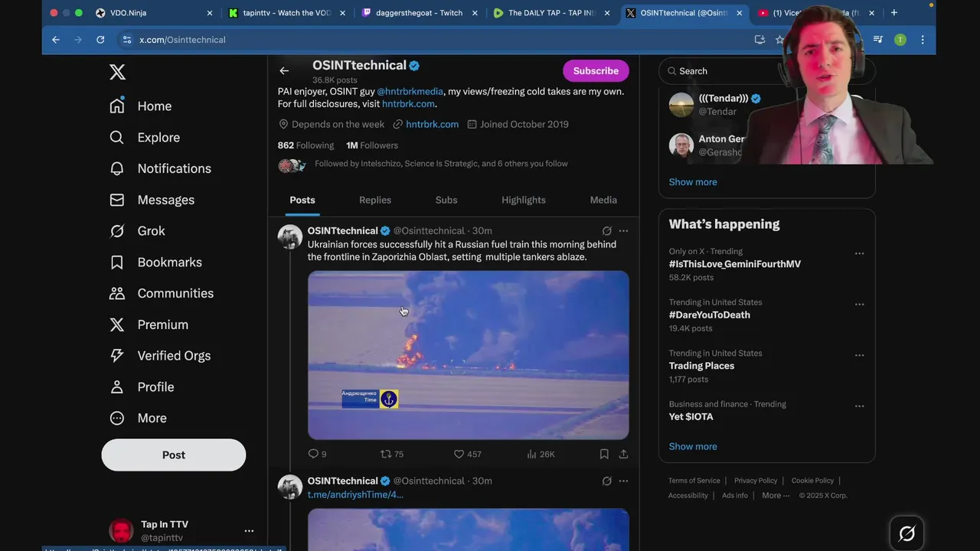
Task: Play the burning fuel train video
Action: click(x=469, y=355)
